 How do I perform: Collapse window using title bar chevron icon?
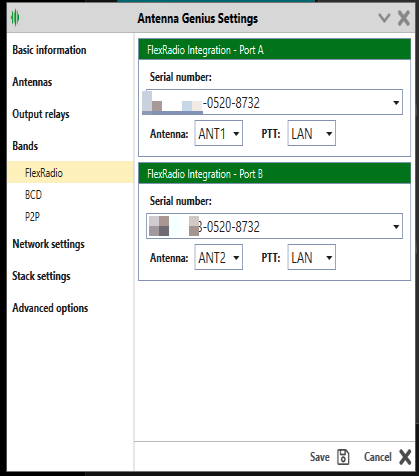384,18
